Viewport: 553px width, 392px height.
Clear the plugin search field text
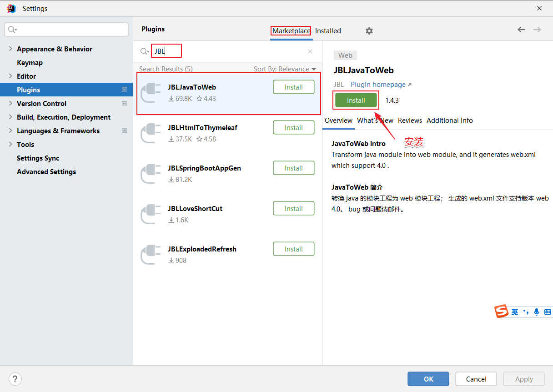click(x=310, y=51)
